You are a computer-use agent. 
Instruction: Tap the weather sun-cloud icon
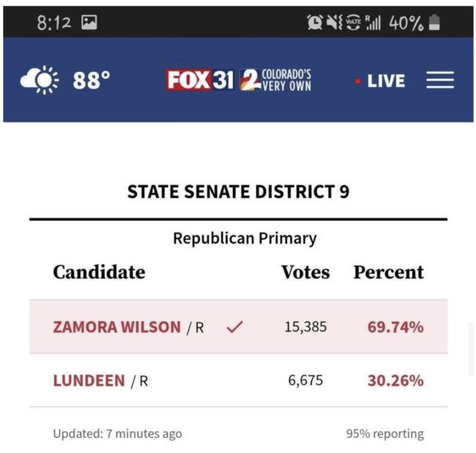(x=40, y=80)
